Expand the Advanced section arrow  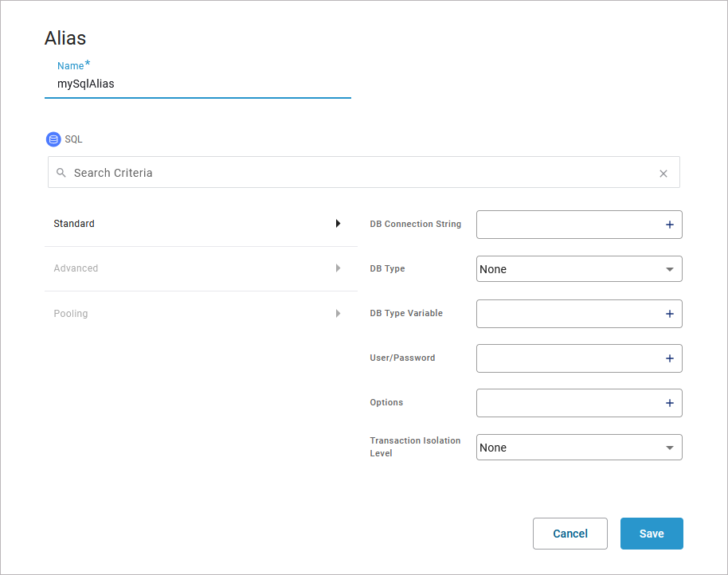pos(338,268)
